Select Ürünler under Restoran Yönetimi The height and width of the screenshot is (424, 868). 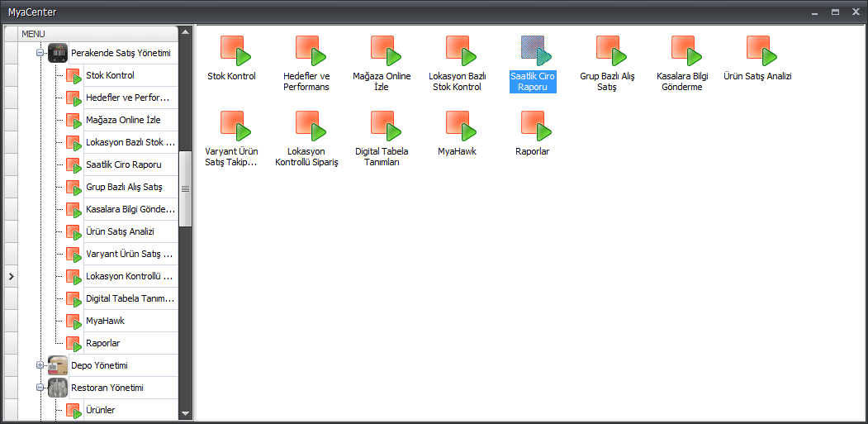coord(101,410)
